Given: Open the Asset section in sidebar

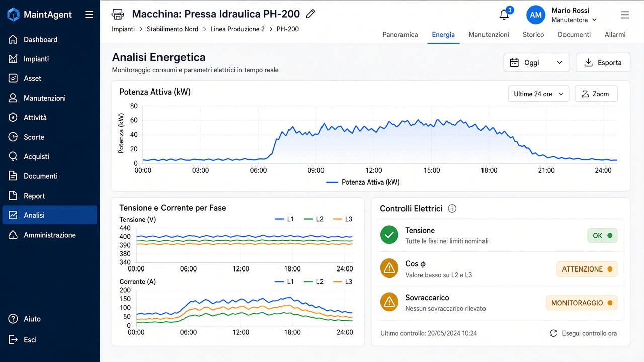Looking at the screenshot, I should [x=49, y=78].
